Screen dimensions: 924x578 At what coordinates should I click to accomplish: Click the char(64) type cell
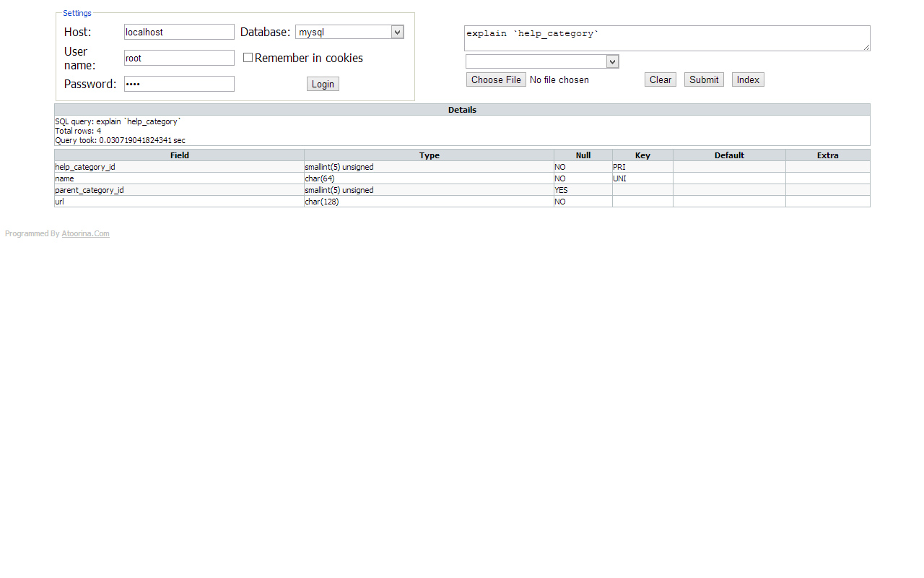click(x=430, y=178)
